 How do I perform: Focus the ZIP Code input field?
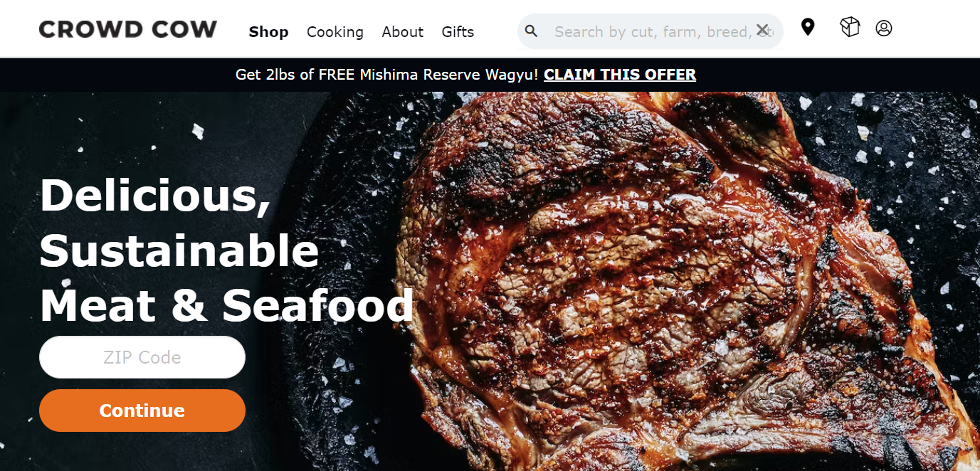pos(142,357)
